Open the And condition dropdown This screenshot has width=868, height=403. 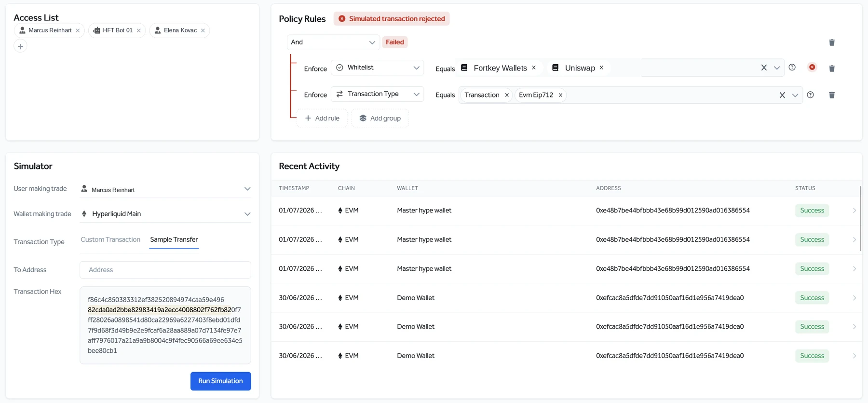pyautogui.click(x=333, y=42)
